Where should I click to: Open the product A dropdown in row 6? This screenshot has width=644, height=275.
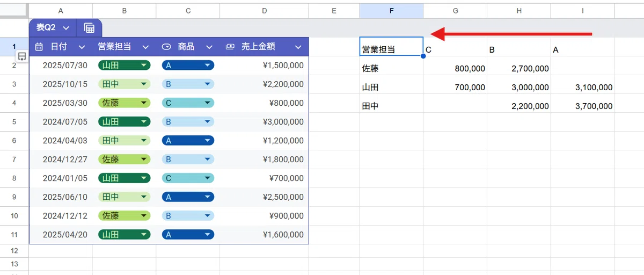(208, 141)
